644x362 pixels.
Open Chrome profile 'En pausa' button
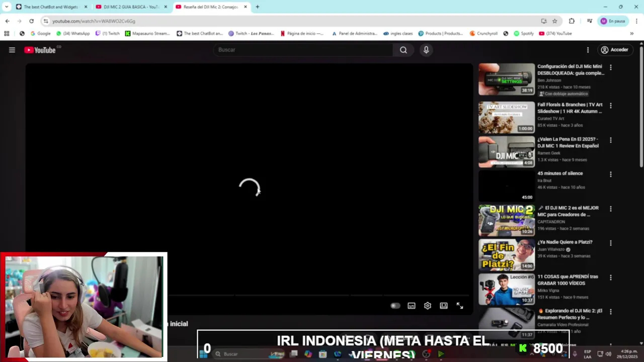[613, 21]
